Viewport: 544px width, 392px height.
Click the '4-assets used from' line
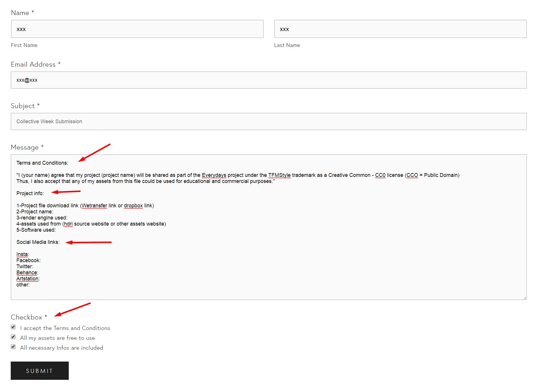click(x=91, y=224)
